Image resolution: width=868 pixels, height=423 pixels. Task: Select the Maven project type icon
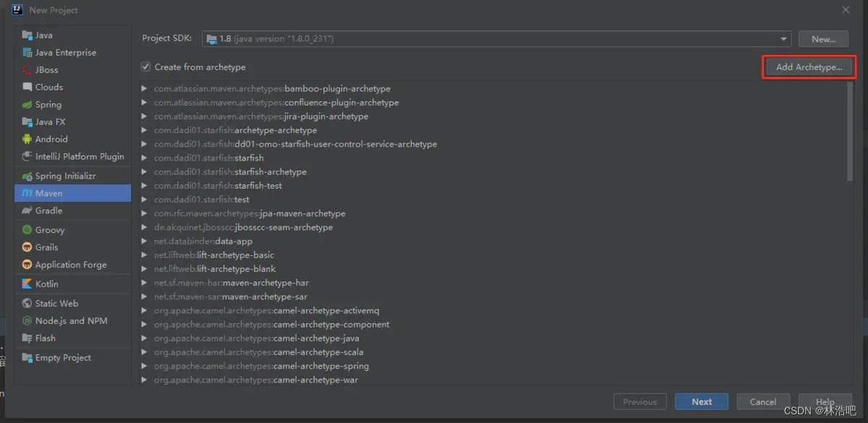tap(27, 193)
